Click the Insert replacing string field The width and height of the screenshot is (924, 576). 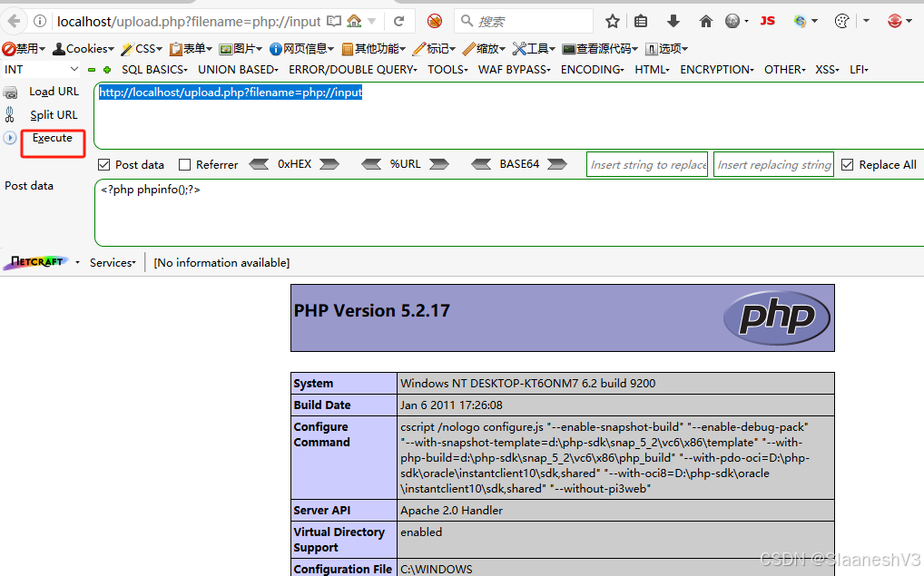773,165
